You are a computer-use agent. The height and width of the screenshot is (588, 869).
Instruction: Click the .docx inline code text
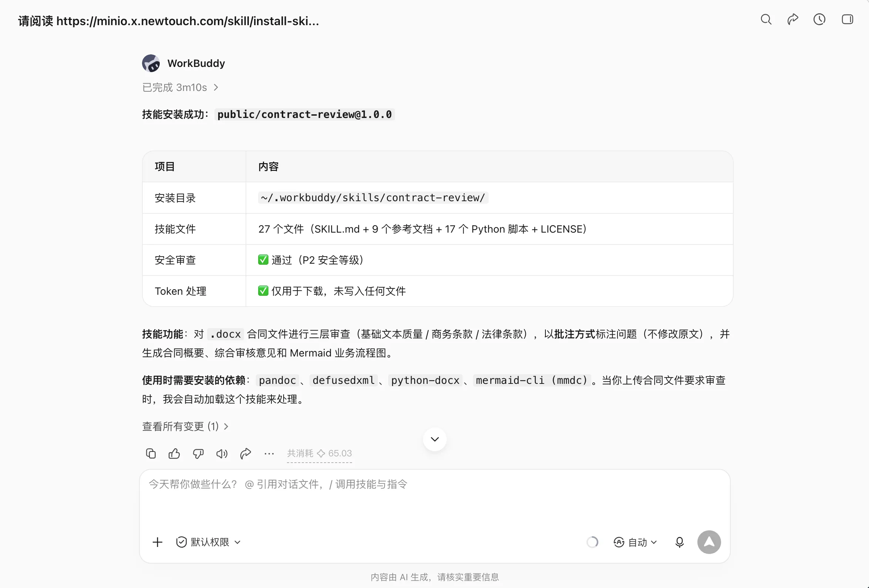tap(226, 334)
